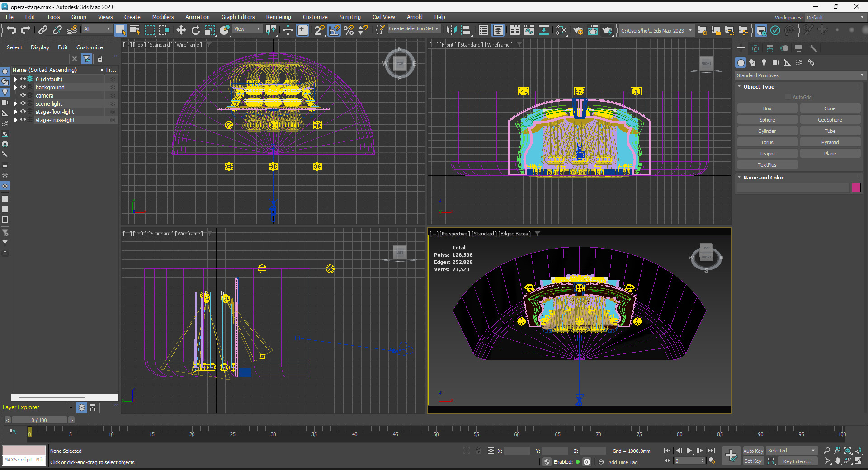Click the Link objects tool in the toolbar
This screenshot has height=470, width=868.
pyautogui.click(x=43, y=30)
